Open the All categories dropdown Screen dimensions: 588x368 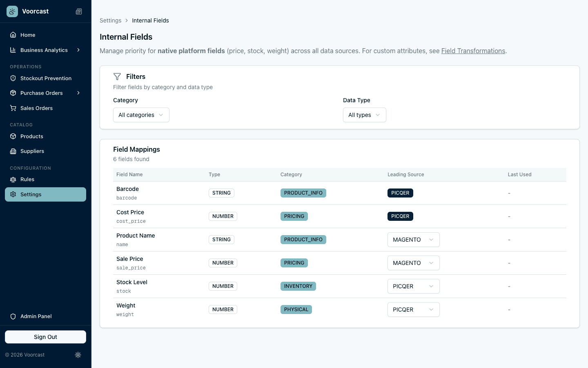(x=141, y=115)
